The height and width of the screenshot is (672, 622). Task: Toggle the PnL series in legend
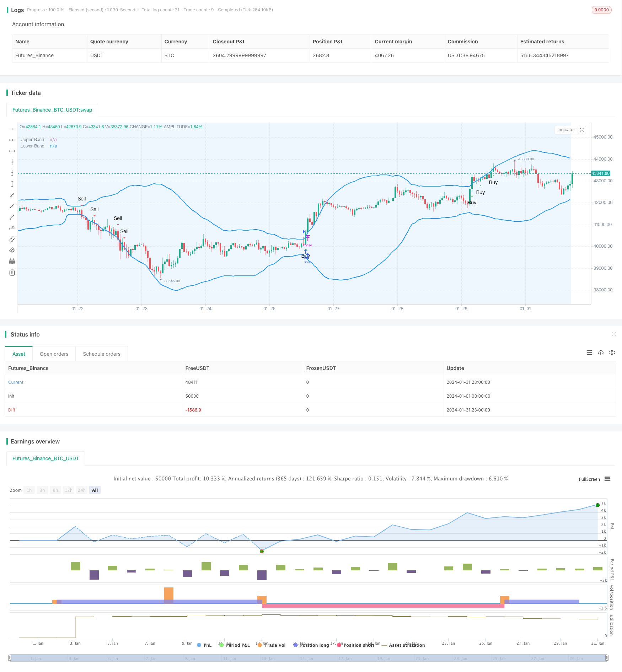pos(204,645)
